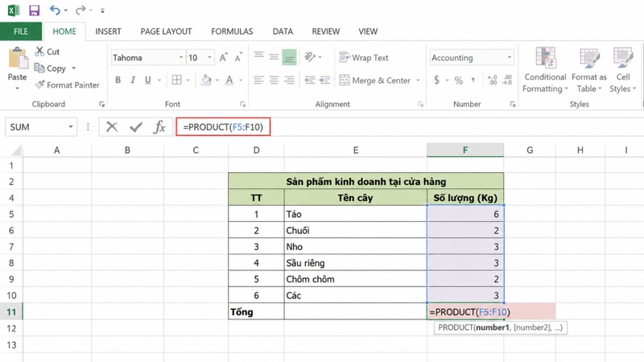Align text left icon
This screenshot has width=644, height=362.
click(258, 80)
